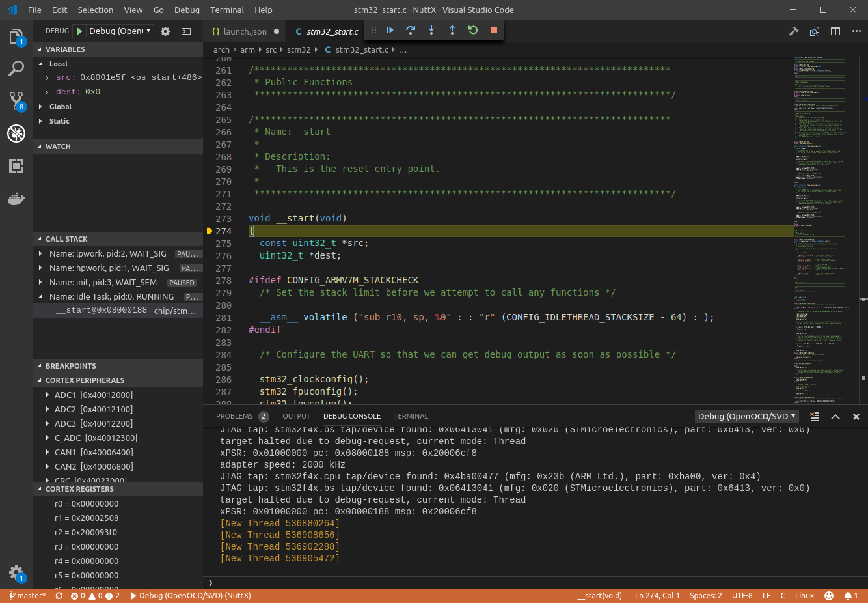Click the master branch in status bar
This screenshot has width=868, height=603.
(27, 596)
